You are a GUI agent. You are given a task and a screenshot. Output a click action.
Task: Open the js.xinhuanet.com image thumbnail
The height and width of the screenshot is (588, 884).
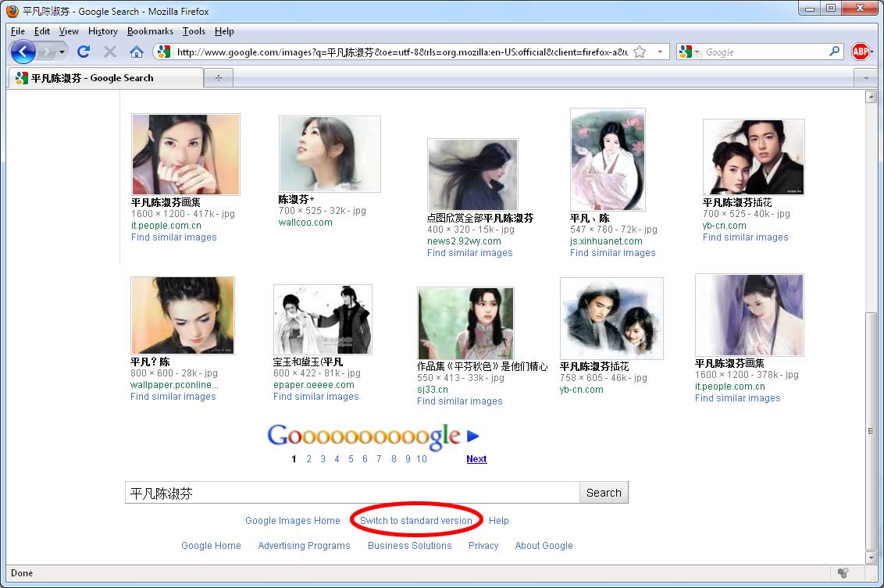(608, 159)
